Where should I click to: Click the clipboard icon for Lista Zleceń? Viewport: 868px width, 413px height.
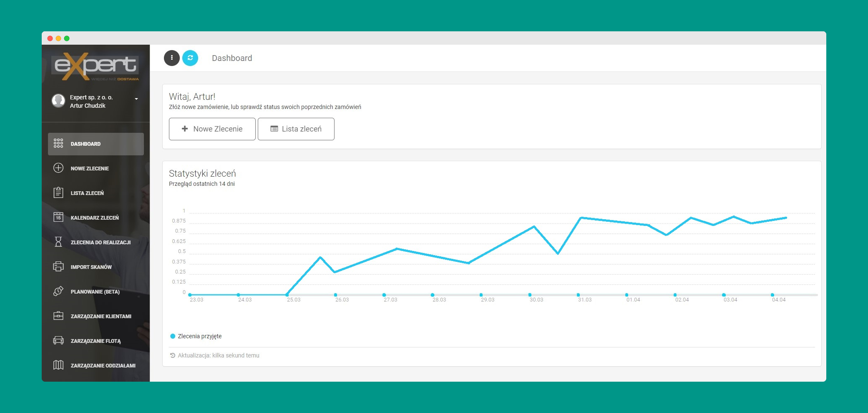coord(58,193)
